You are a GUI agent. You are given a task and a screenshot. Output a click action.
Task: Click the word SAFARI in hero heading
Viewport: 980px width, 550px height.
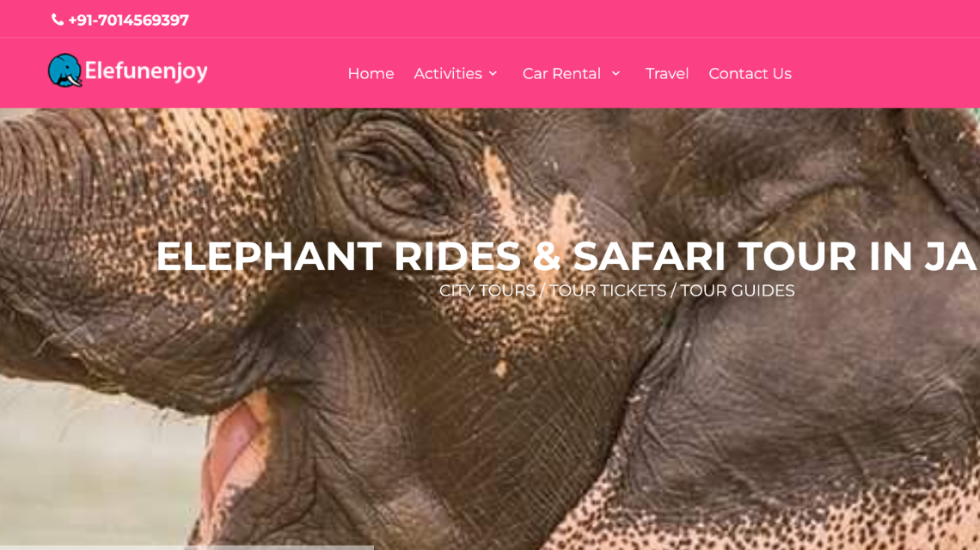[649, 256]
